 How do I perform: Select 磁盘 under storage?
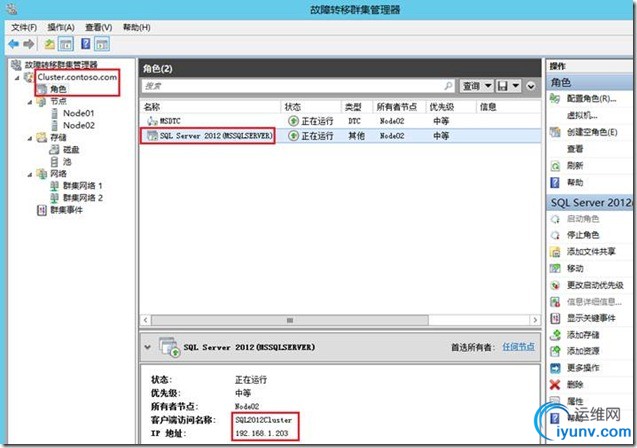71,149
